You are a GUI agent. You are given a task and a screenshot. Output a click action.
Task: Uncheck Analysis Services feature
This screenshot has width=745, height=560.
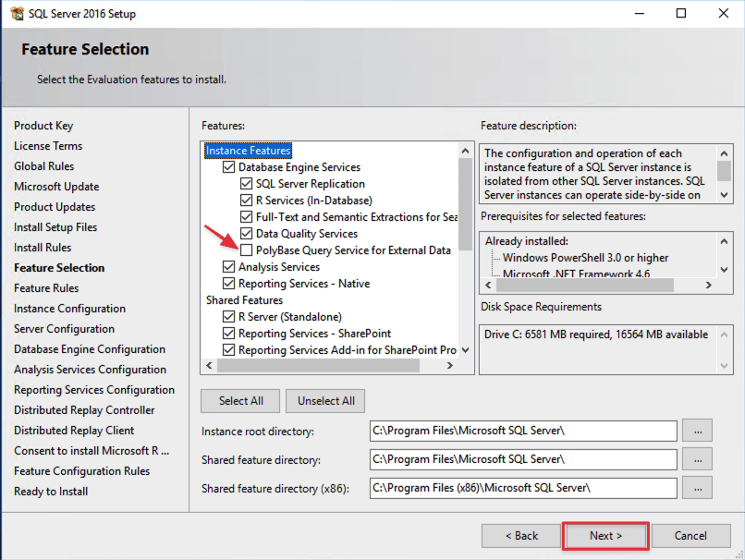tap(229, 267)
